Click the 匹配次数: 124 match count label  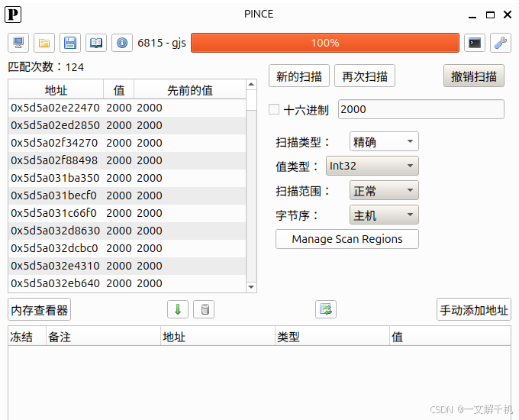46,67
